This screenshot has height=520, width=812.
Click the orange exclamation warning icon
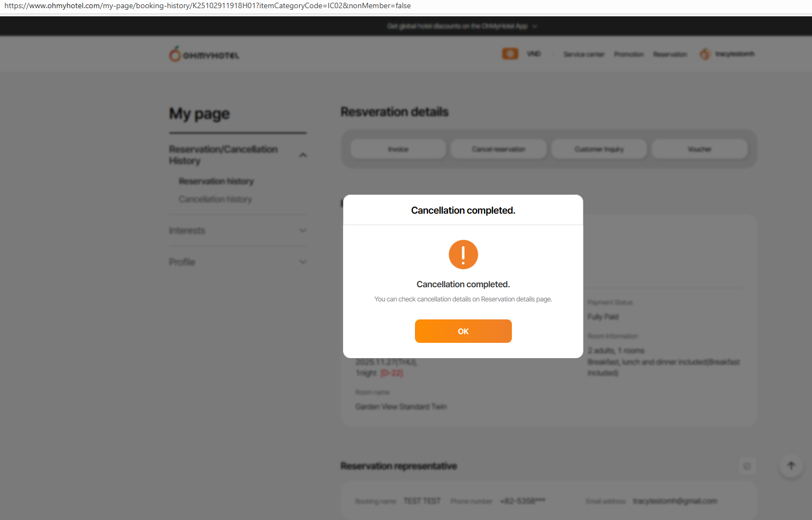coord(463,255)
